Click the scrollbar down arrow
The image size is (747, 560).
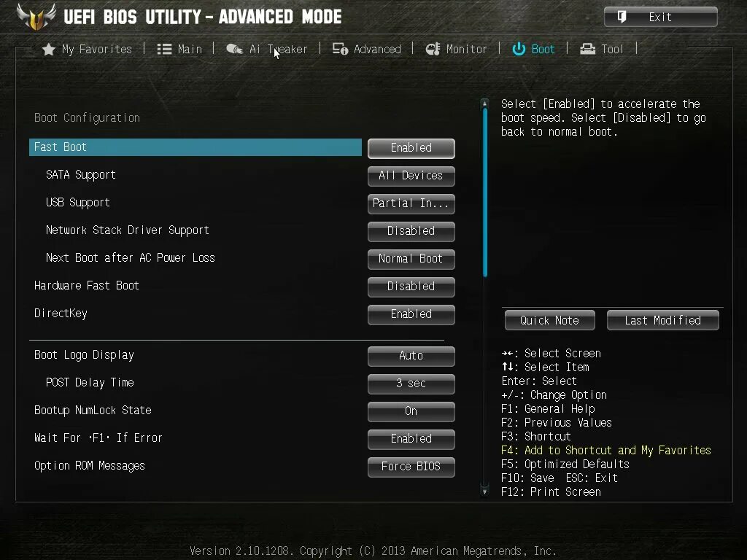(x=485, y=491)
